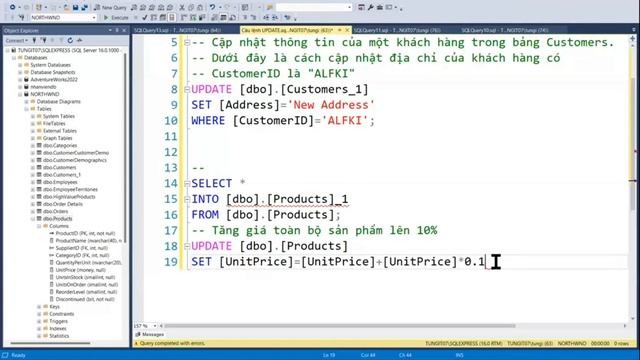Screen dimensions: 640x360
Task: Click the Object Explorer horizontal scrollbar
Action: [x=50, y=343]
